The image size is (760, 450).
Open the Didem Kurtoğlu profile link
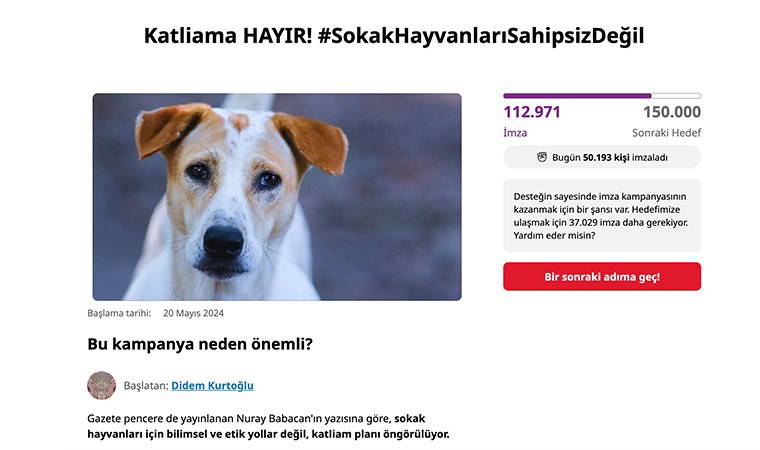click(x=212, y=386)
